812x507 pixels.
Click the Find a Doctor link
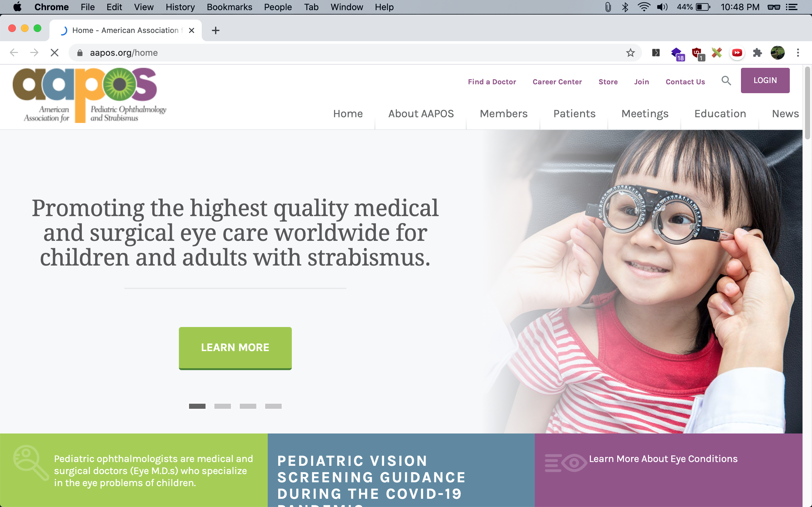[492, 82]
